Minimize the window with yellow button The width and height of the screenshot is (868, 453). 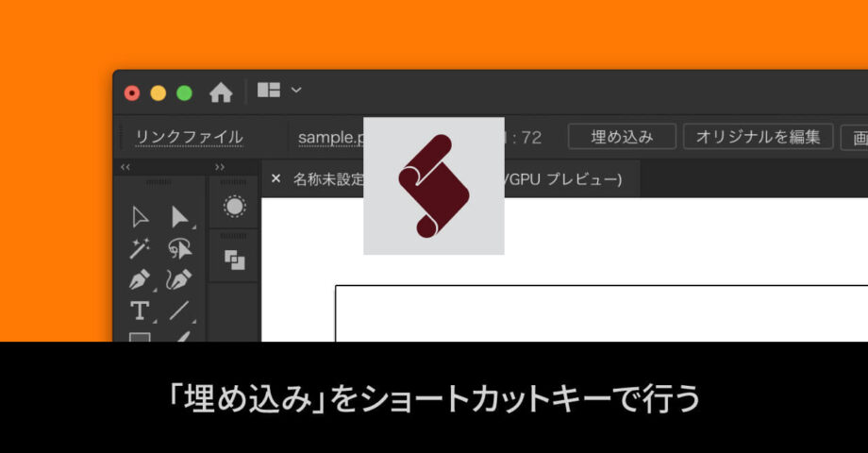pos(159,93)
